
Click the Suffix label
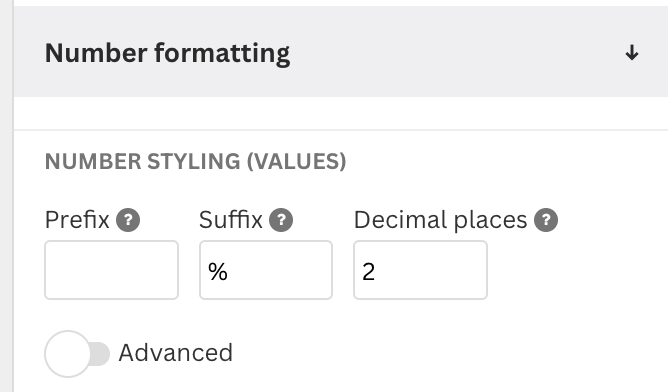click(230, 220)
